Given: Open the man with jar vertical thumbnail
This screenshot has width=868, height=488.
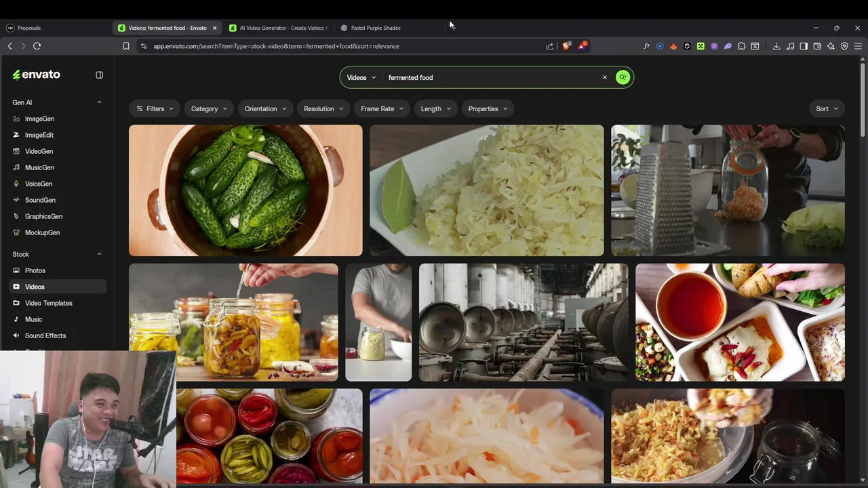Looking at the screenshot, I should (378, 322).
